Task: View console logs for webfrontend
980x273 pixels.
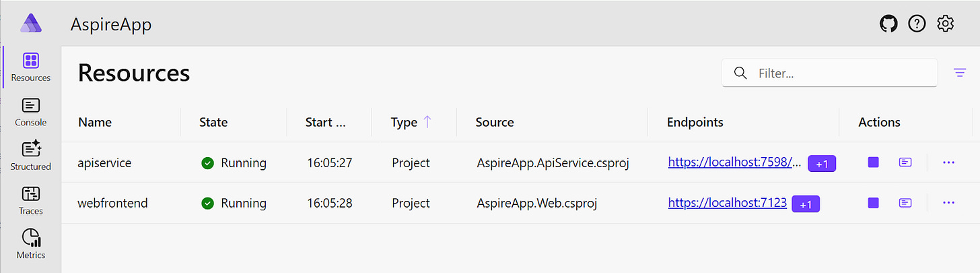Action: point(905,202)
